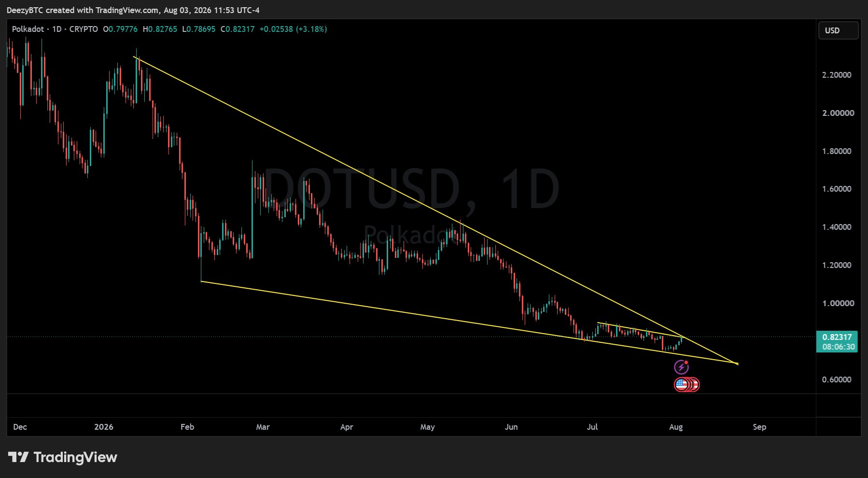The image size is (868, 478).
Task: Click the TradingView logo at the bottom
Action: (63, 457)
